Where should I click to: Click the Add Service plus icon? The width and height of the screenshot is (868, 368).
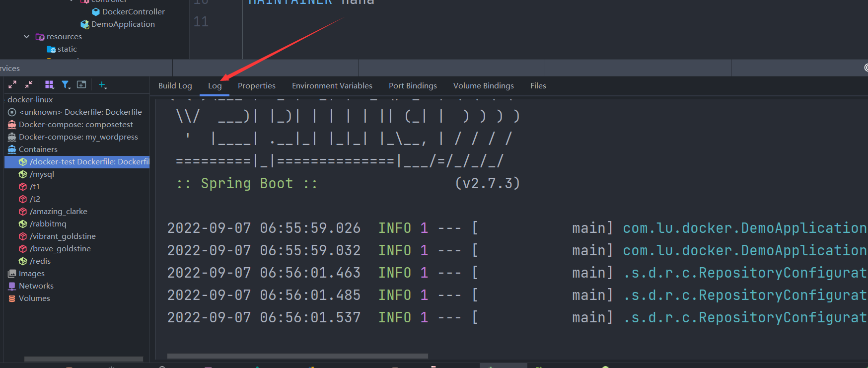[102, 85]
